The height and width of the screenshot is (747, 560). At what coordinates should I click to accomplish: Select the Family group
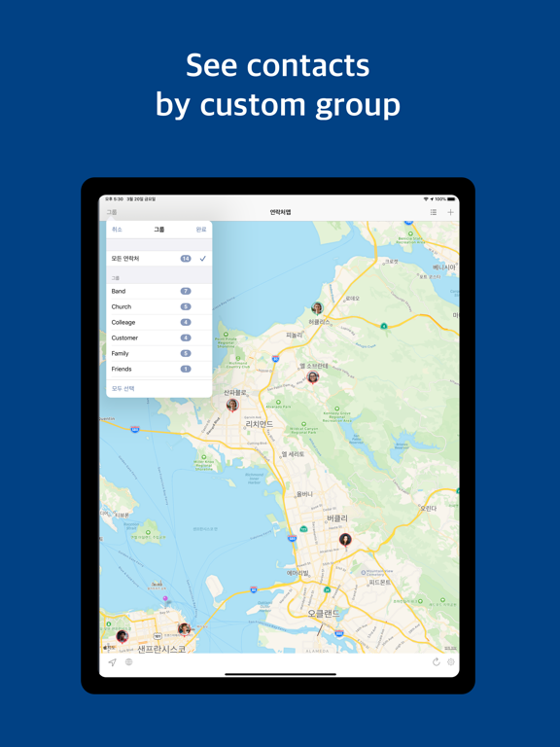pos(159,353)
